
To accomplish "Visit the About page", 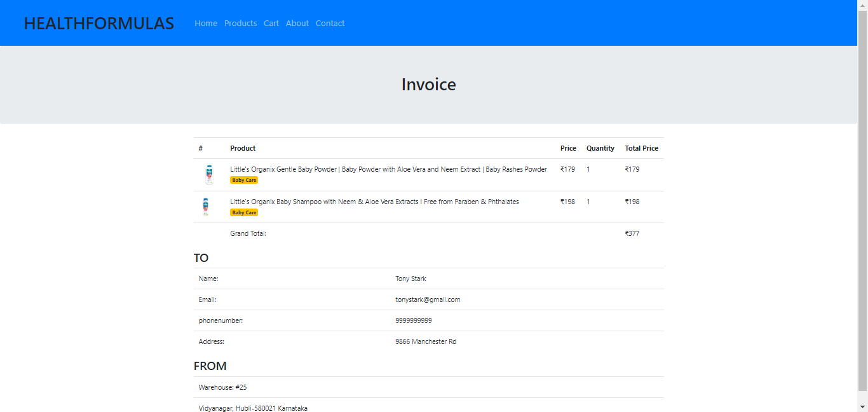I will (297, 23).
